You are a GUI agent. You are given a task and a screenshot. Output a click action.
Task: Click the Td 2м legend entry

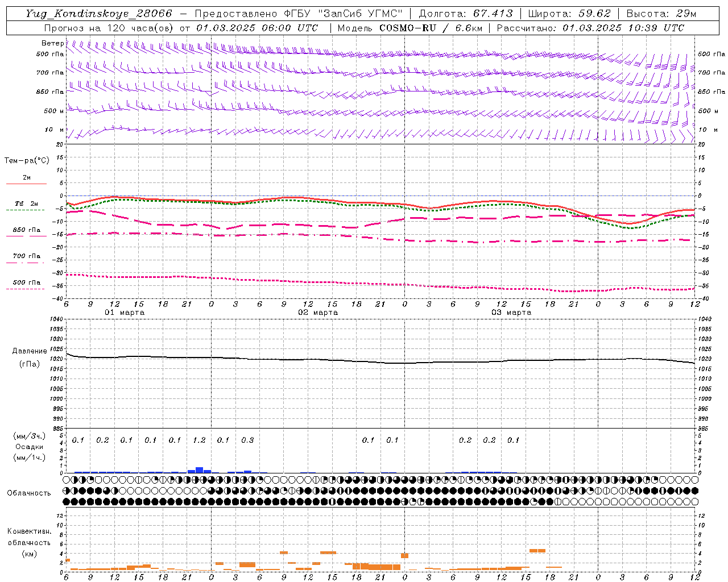coord(27,203)
